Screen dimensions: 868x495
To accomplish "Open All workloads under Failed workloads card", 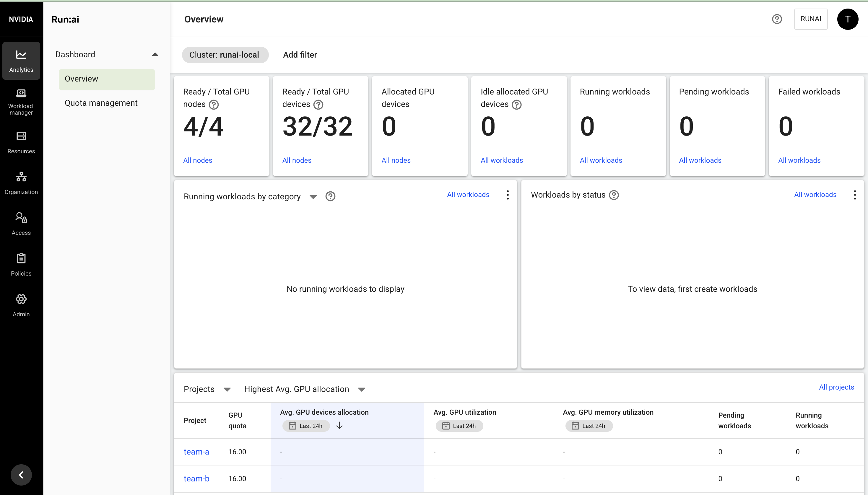I will point(799,160).
